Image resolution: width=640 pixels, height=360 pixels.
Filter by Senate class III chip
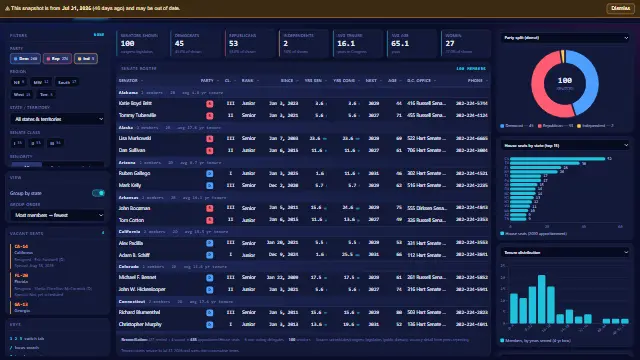tap(55, 143)
